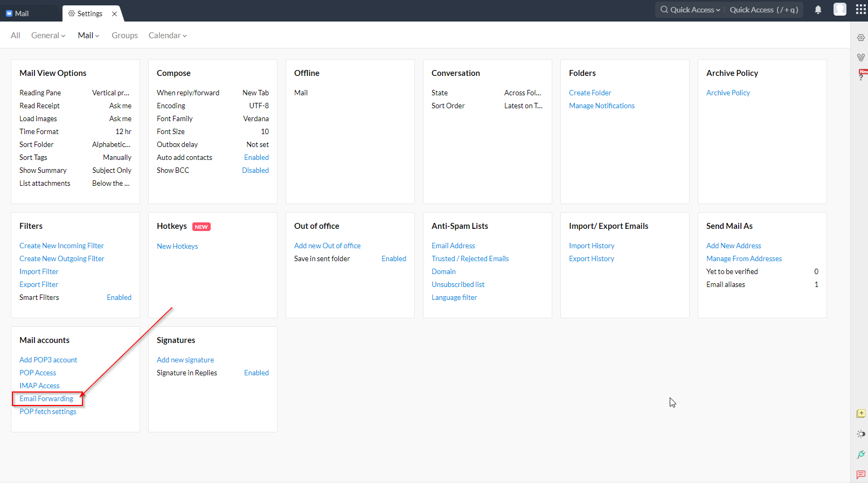Open Export History link
Image resolution: width=868 pixels, height=483 pixels.
pyautogui.click(x=592, y=258)
